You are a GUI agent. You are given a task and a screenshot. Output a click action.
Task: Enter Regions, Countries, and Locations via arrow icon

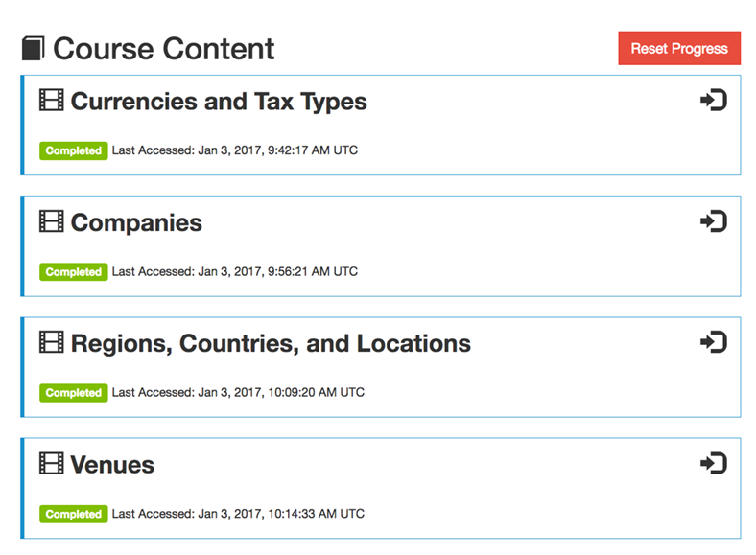pos(714,342)
